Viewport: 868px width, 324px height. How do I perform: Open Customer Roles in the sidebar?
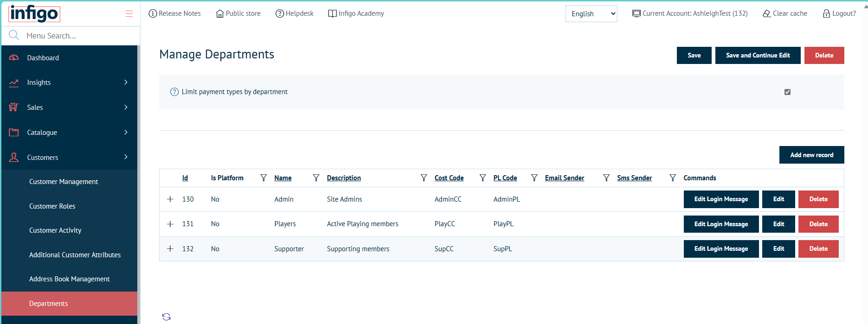pos(52,206)
